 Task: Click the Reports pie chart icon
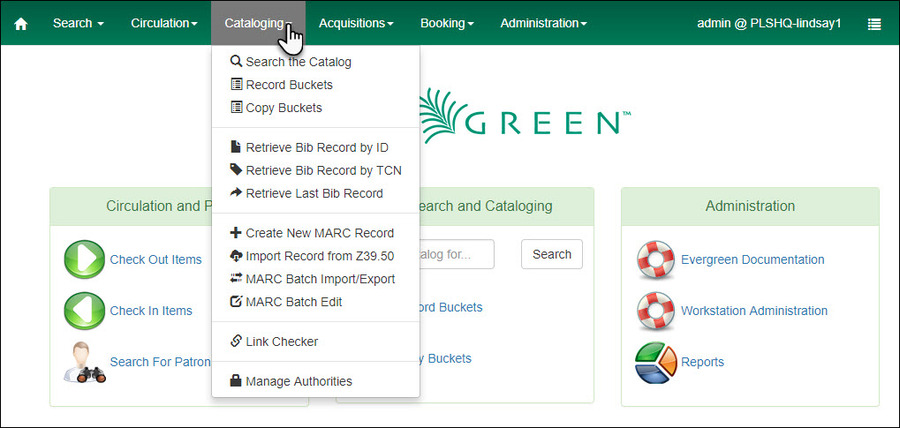(x=656, y=363)
